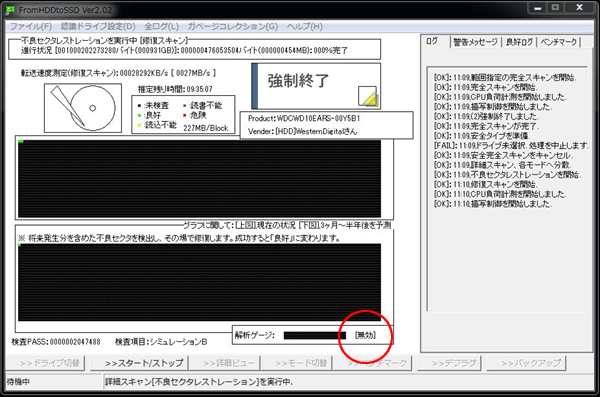600x397 pixels.
Task: Click the 読書不能 legend entry
Action: click(x=202, y=105)
